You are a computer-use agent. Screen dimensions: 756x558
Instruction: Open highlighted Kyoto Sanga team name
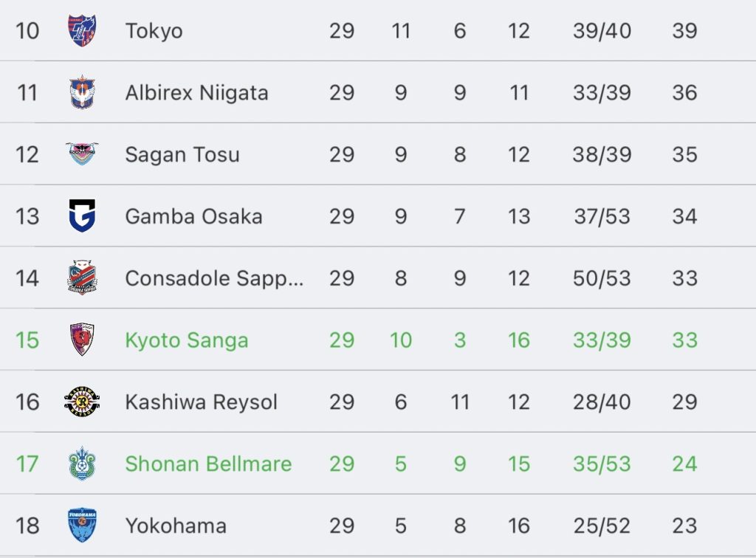point(187,340)
